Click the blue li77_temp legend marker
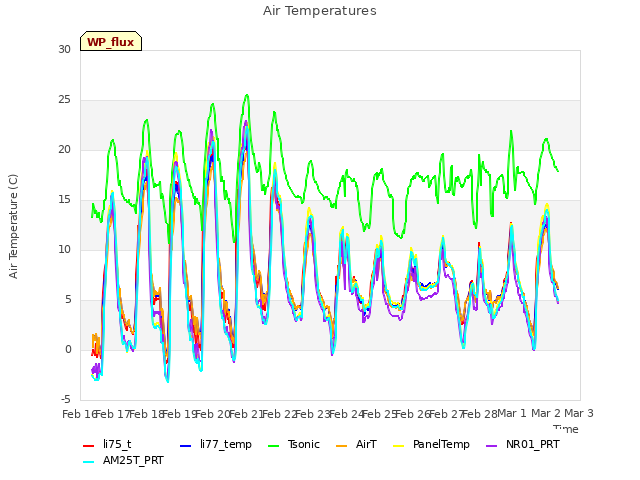640x480 pixels. [x=186, y=446]
